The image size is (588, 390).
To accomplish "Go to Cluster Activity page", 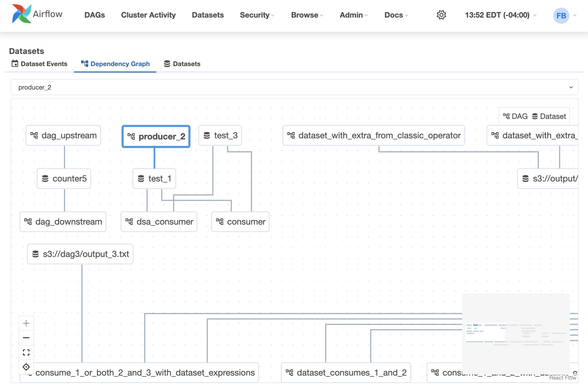I will coord(148,15).
